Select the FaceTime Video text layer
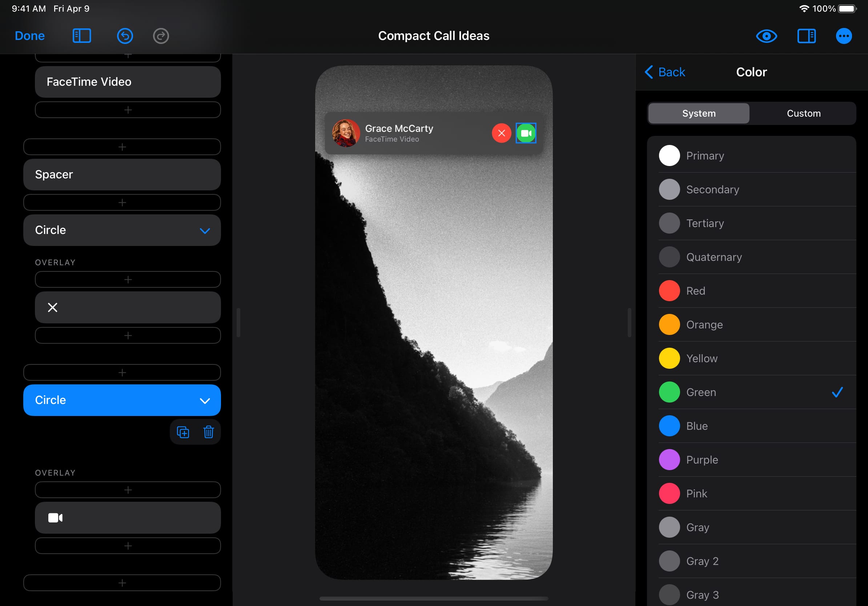Image resolution: width=868 pixels, height=606 pixels. [x=128, y=82]
